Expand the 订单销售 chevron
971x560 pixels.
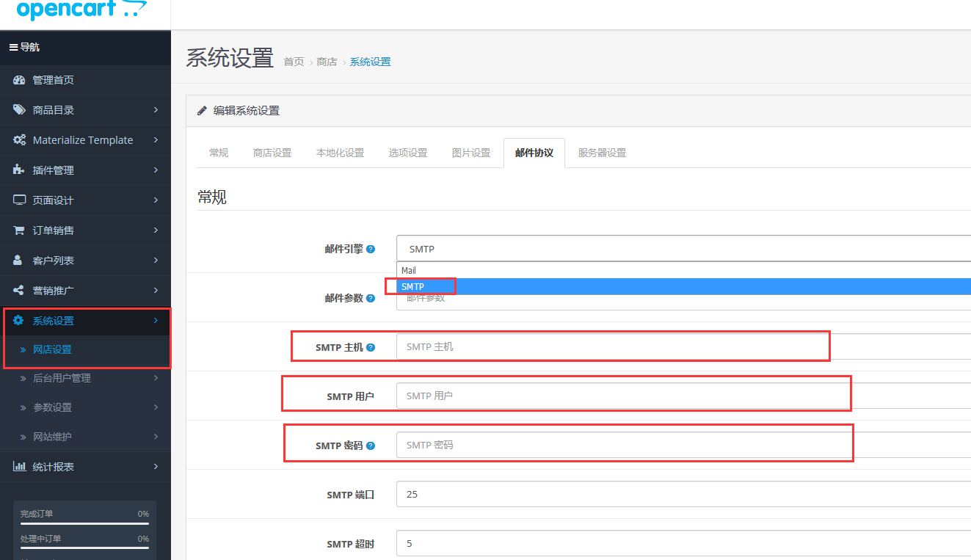tap(156, 230)
